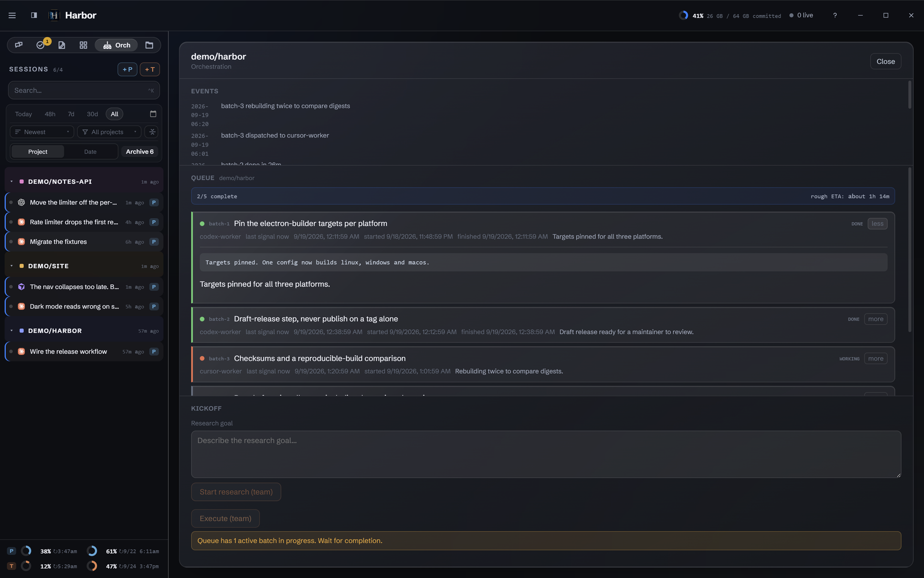Switch to the grid layout view icon
Viewport: 924px width, 578px height.
point(83,45)
